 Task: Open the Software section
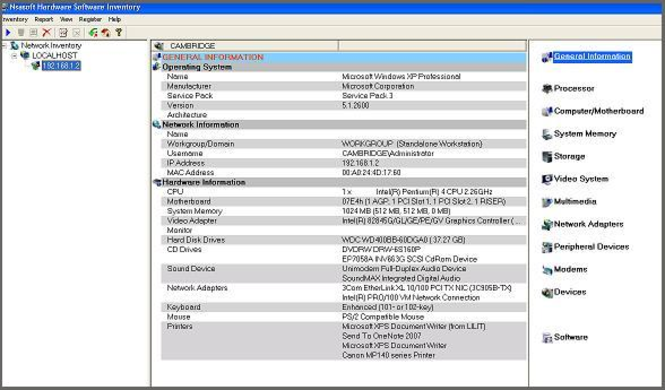coord(571,337)
